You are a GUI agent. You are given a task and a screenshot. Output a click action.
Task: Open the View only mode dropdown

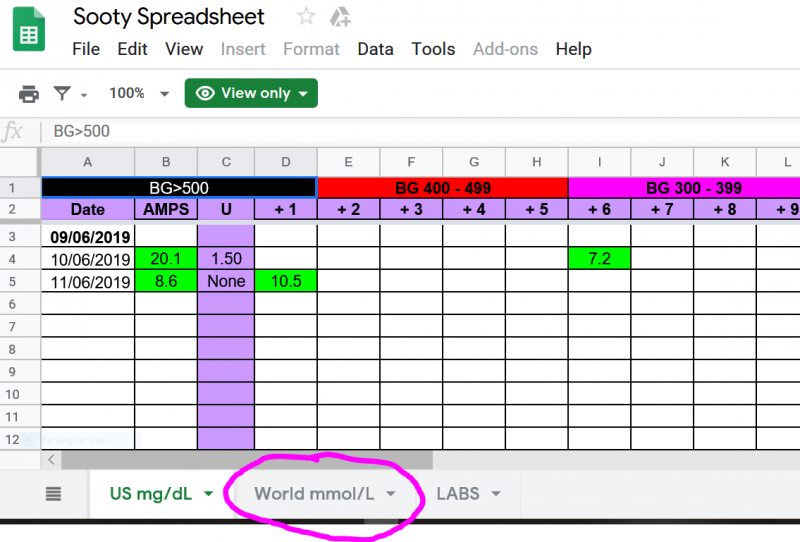tap(251, 93)
